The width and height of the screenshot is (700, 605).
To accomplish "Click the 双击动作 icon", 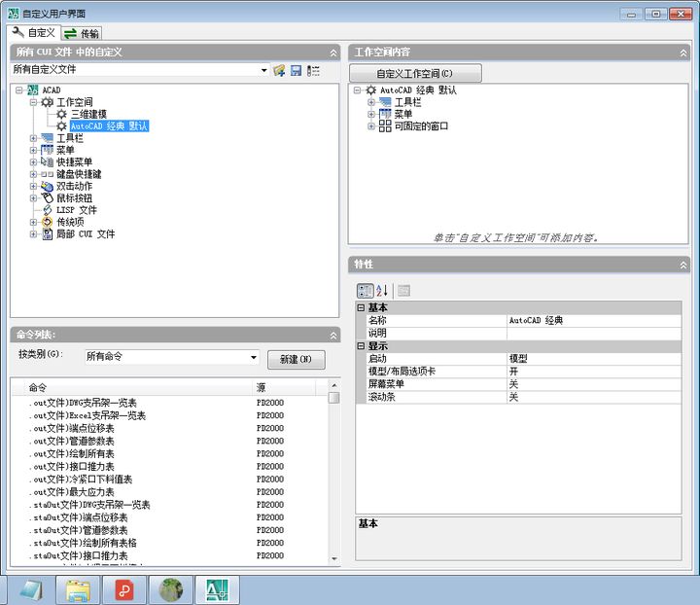I will pos(47,186).
